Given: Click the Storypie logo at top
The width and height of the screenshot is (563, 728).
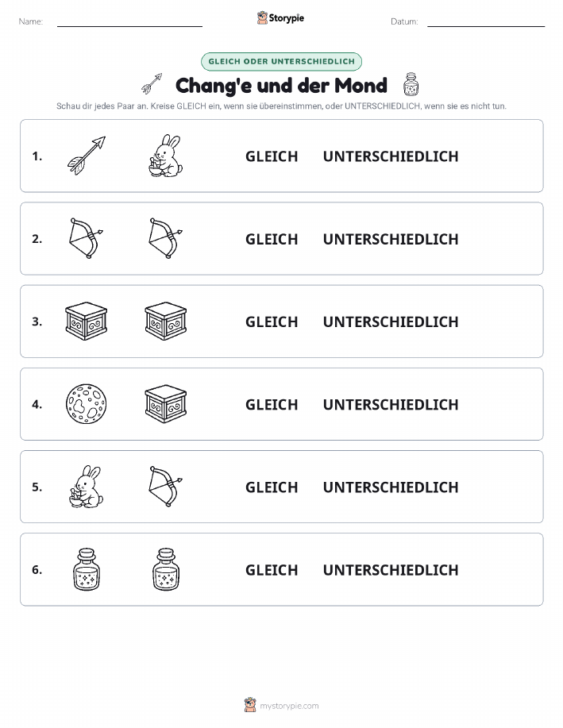Looking at the screenshot, I should [280, 18].
